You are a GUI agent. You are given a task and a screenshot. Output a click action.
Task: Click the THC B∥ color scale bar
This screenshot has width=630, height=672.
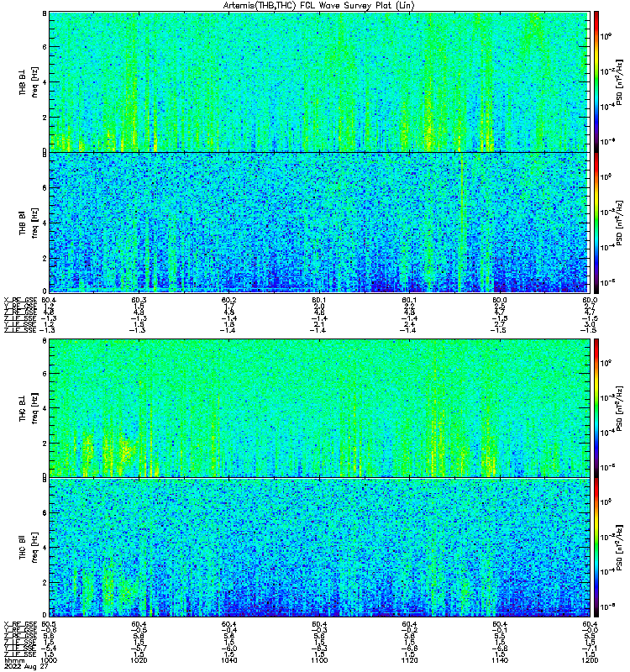(x=596, y=548)
